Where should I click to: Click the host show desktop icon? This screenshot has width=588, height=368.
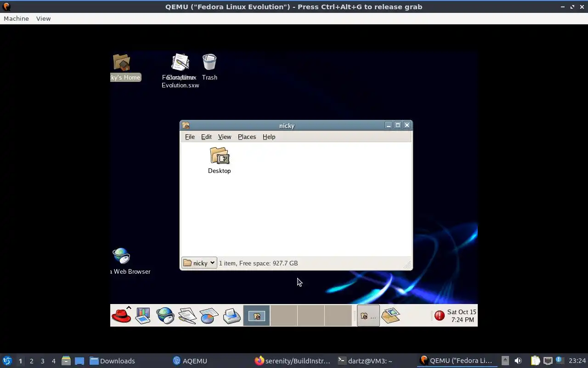tap(79, 361)
